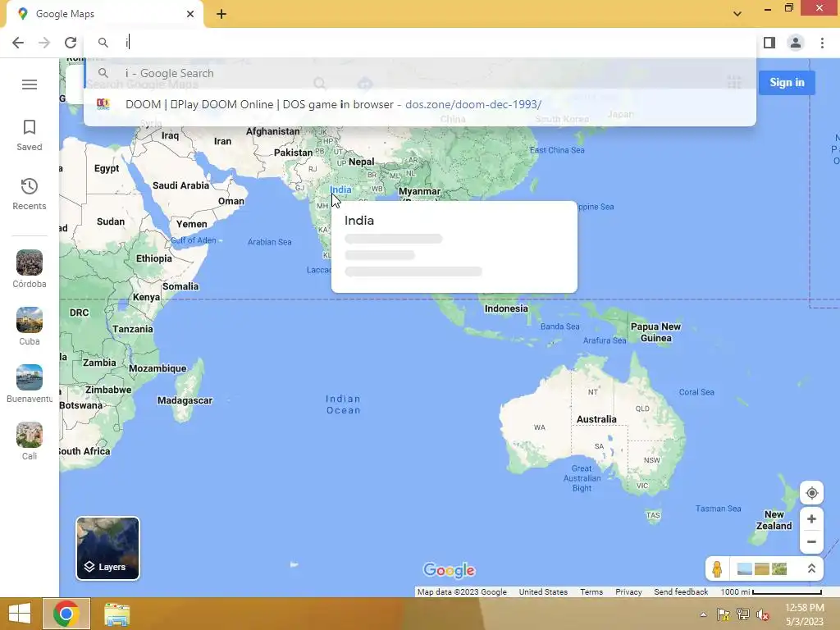Viewport: 840px width, 630px height.
Task: Open the imagery thumbnails strip
Action: click(762, 568)
